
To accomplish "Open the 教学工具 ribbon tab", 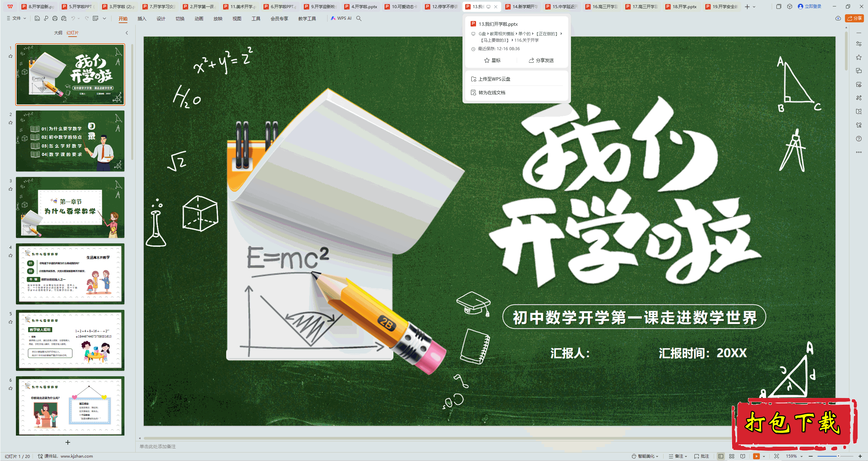I will [307, 19].
